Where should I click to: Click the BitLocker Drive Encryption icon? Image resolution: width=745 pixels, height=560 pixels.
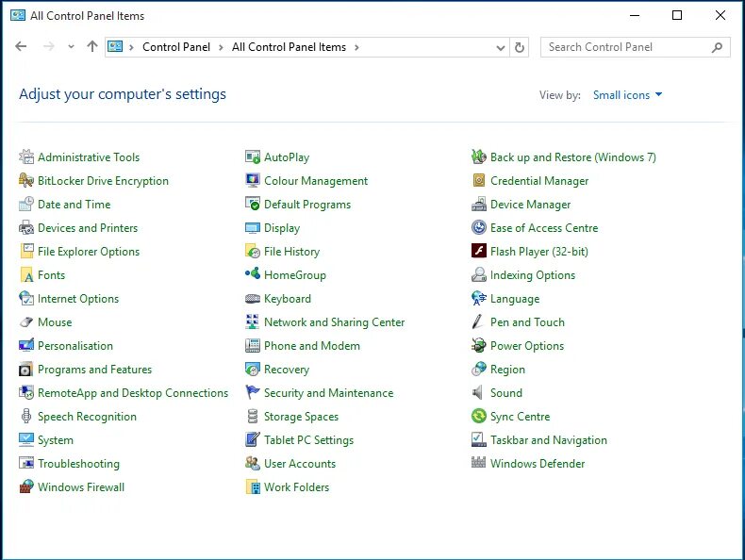click(x=26, y=180)
